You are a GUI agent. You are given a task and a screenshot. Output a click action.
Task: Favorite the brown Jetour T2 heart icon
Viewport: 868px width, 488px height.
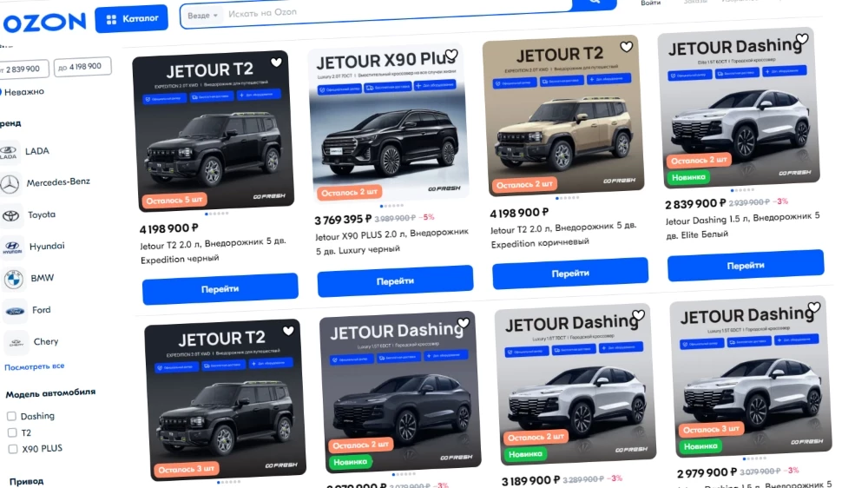626,47
